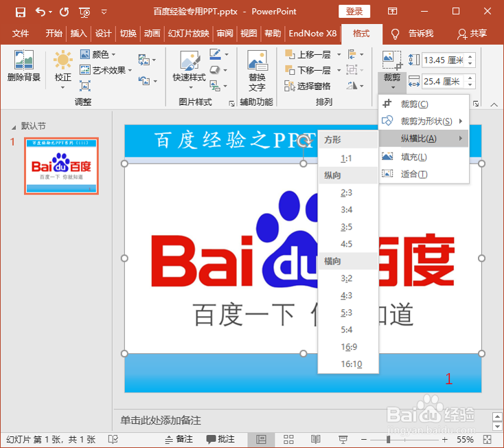Screen dimensions: 504x448
Task: Open the 幻灯片放映 tab
Action: 188,34
